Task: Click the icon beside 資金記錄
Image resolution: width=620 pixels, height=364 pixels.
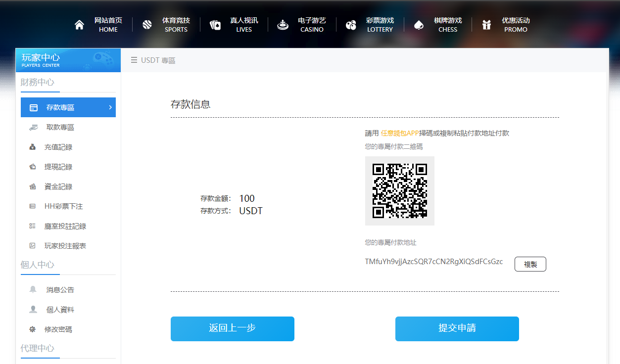Action: (33, 186)
